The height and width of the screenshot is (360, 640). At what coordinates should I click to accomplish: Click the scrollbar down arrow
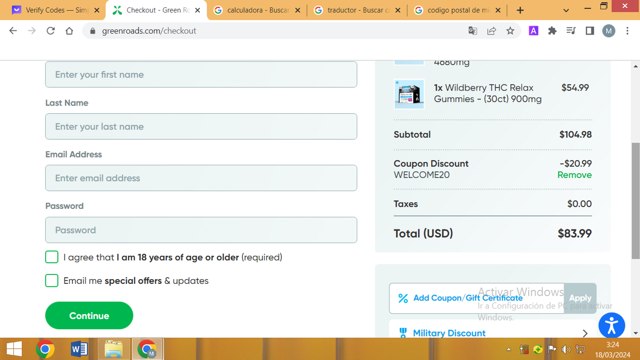pos(636,333)
